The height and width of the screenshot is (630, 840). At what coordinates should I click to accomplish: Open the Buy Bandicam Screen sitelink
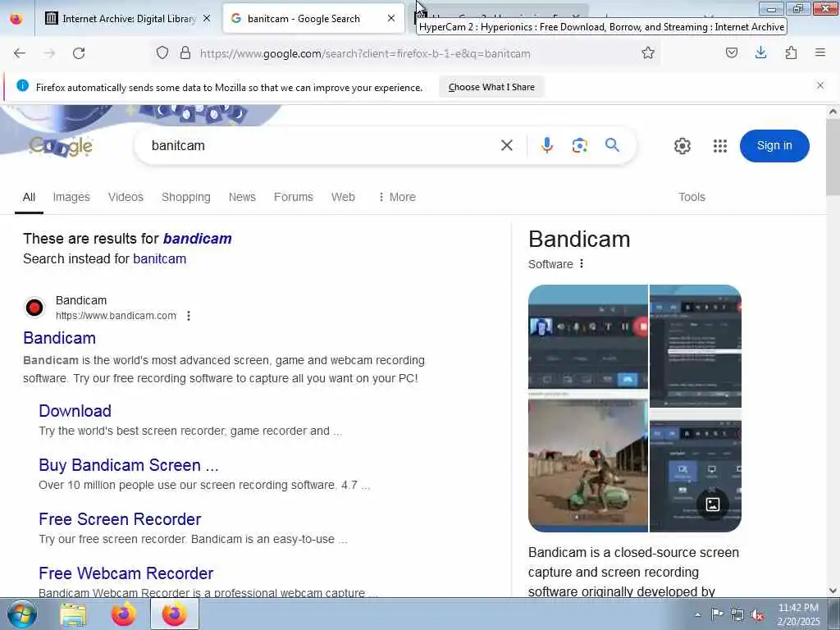point(129,465)
